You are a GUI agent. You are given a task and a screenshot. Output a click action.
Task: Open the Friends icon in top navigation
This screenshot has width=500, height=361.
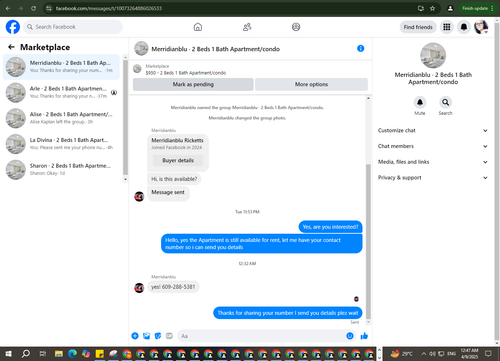[x=247, y=27]
